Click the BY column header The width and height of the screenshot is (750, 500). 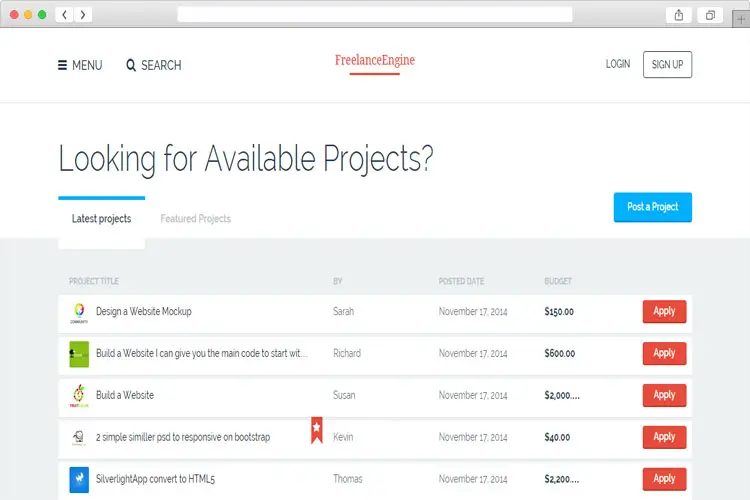click(338, 281)
